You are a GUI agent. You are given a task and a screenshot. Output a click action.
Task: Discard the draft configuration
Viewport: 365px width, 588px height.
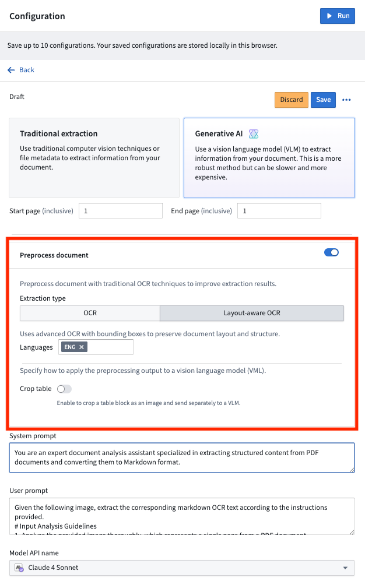291,100
